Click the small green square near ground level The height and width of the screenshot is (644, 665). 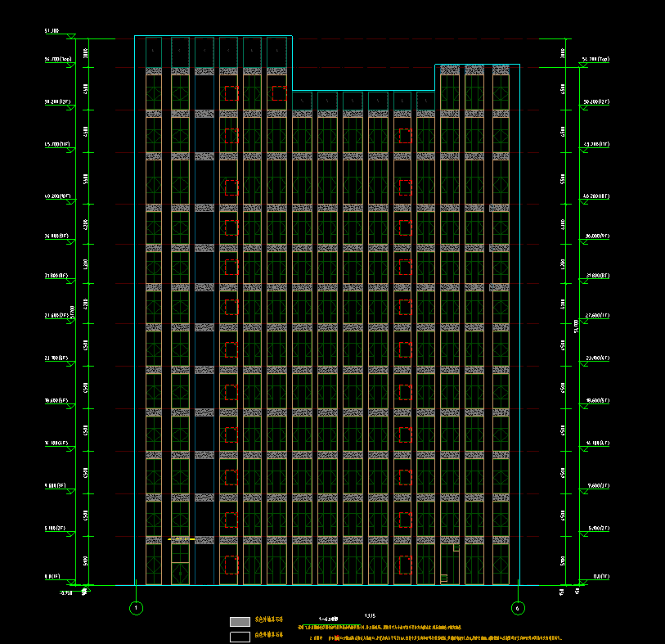click(x=444, y=578)
